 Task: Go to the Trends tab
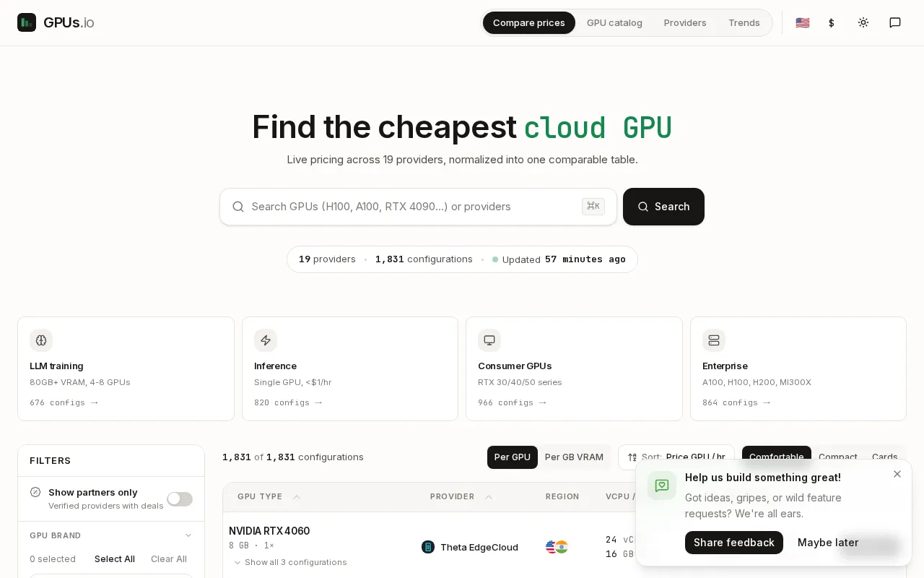click(x=744, y=22)
